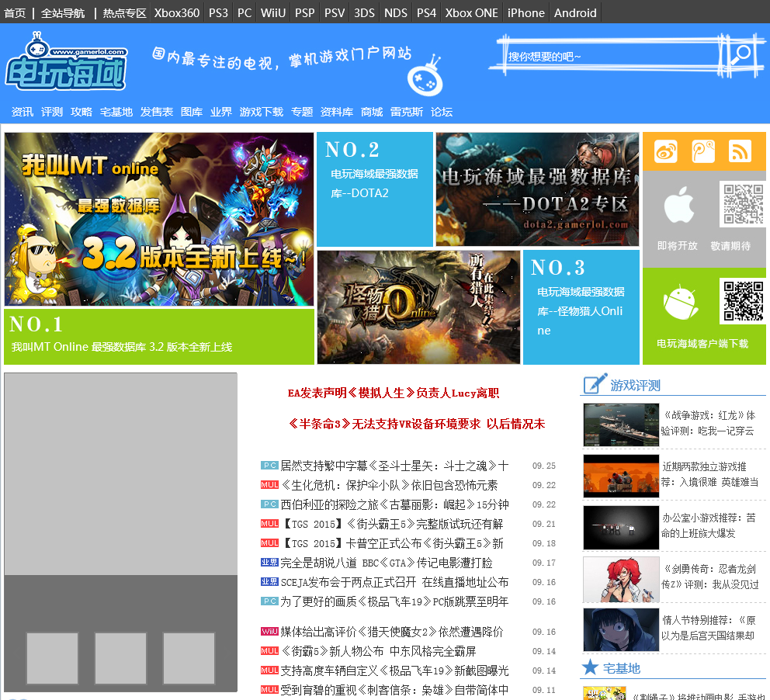
Task: Click the Android robot icon
Action: [681, 302]
